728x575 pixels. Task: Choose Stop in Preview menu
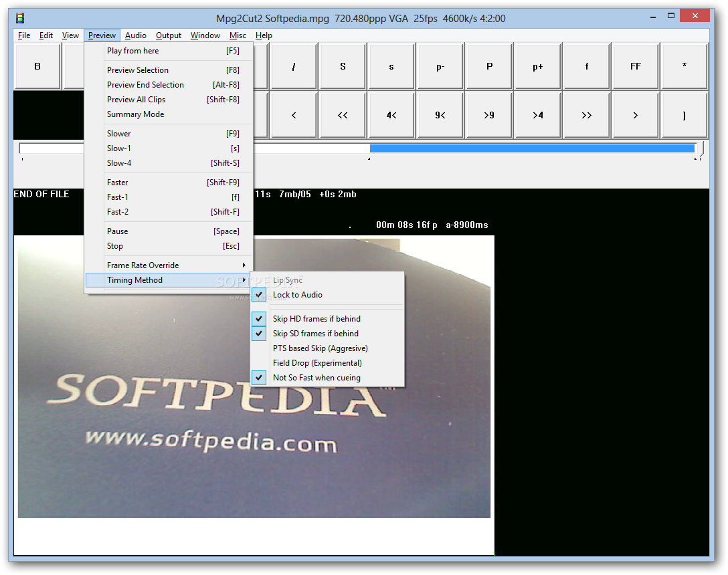click(169, 246)
